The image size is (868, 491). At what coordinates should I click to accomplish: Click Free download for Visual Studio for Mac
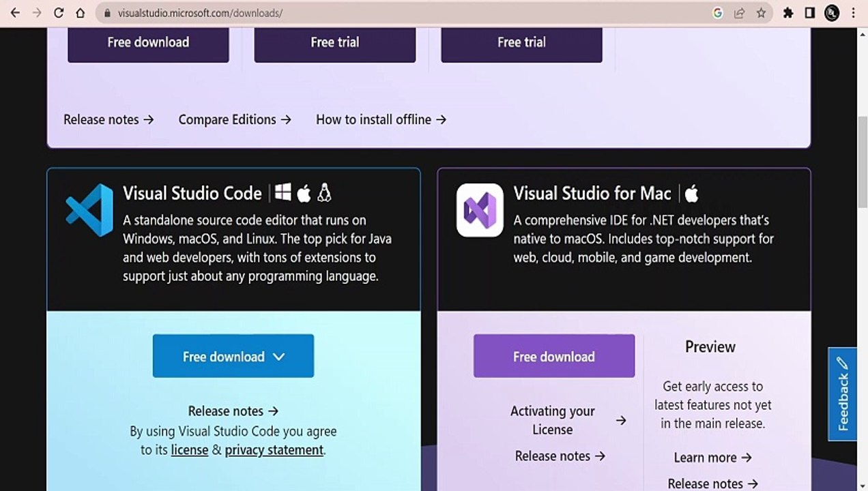click(554, 356)
